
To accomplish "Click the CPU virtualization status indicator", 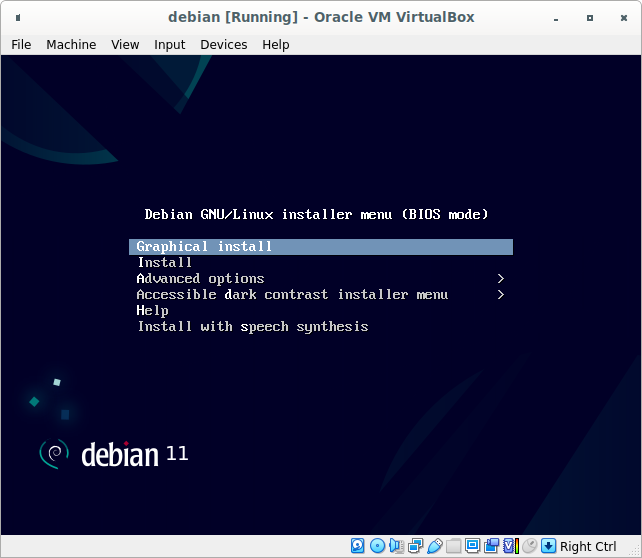I will (510, 546).
